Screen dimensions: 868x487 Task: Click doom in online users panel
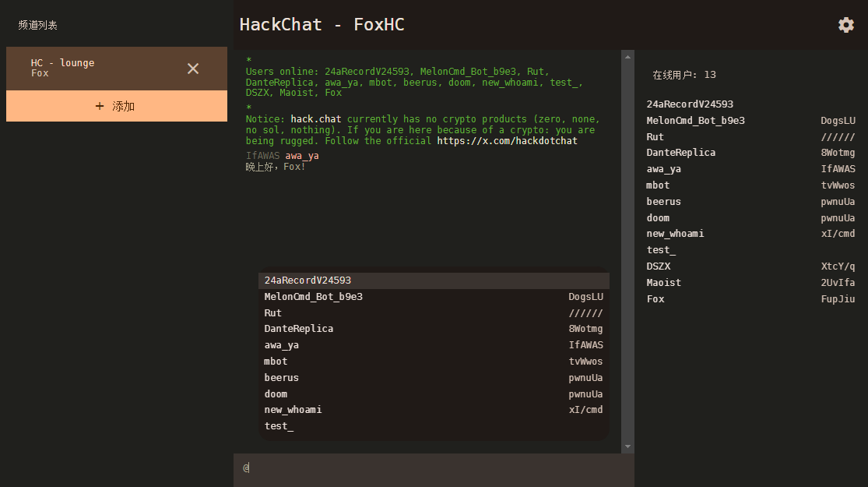point(658,218)
